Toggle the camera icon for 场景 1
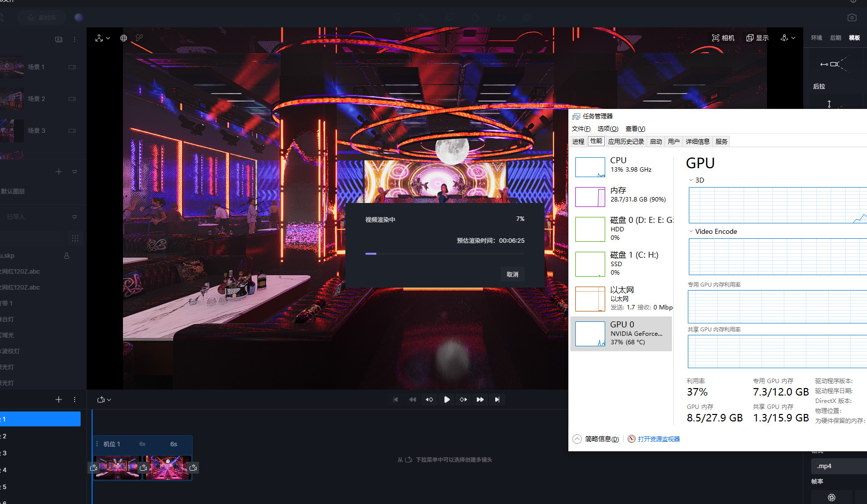 (72, 67)
